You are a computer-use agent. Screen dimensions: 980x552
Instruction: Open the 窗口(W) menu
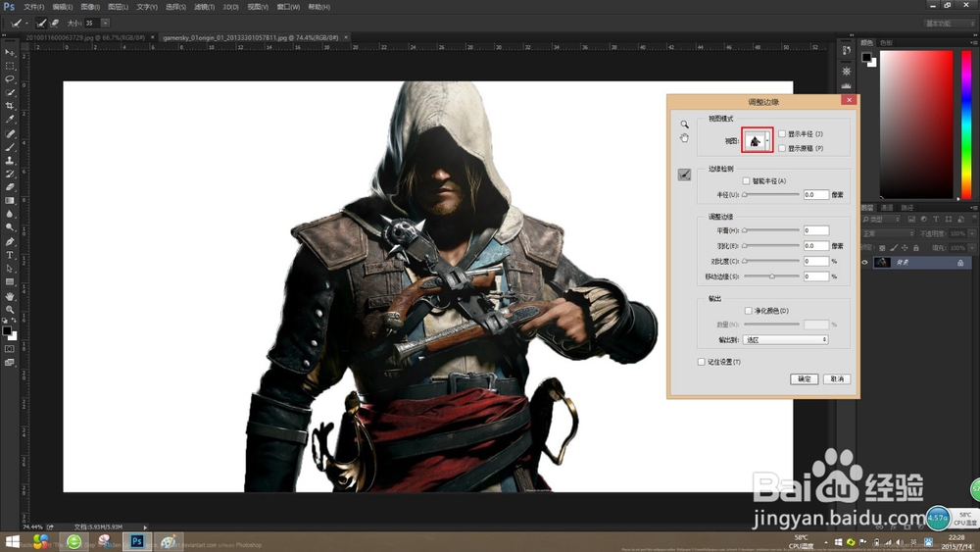click(288, 7)
